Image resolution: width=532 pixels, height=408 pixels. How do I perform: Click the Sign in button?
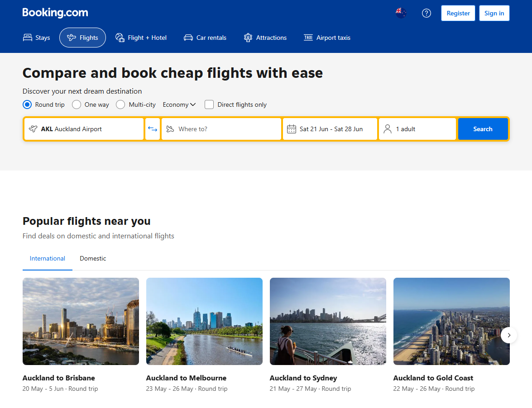(x=494, y=13)
